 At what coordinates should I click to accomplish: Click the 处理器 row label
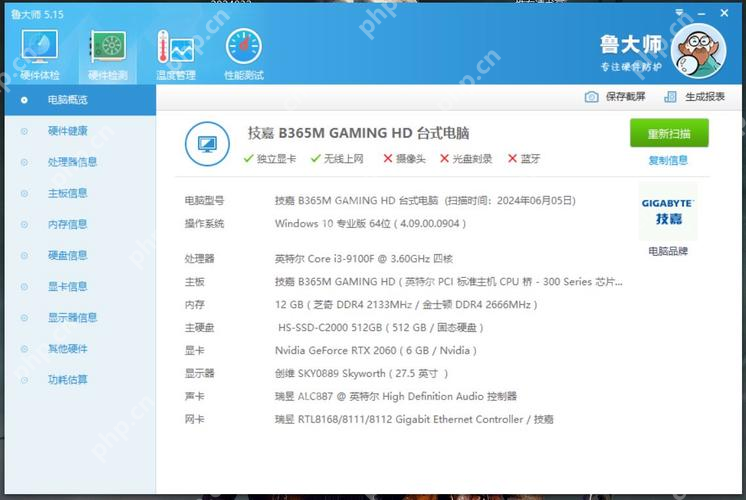point(199,259)
